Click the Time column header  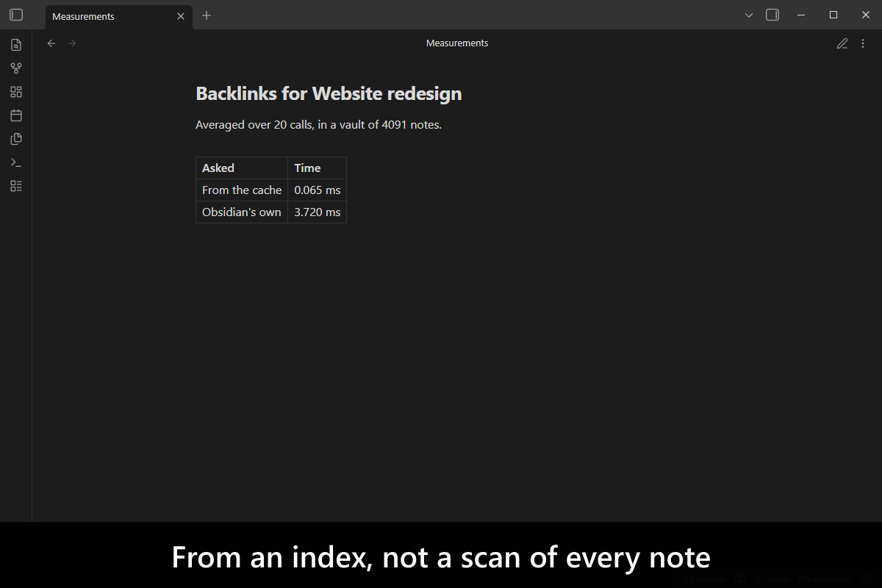tap(317, 168)
